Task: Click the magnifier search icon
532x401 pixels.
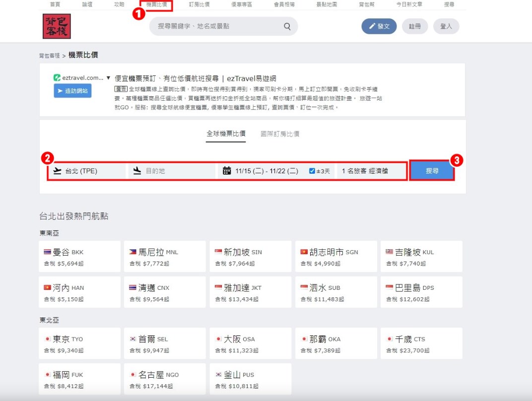Action: pyautogui.click(x=287, y=27)
